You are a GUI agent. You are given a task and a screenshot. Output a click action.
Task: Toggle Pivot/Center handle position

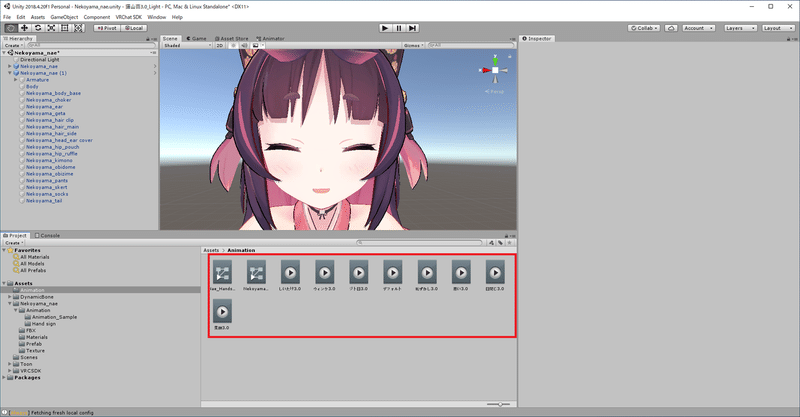coord(107,28)
